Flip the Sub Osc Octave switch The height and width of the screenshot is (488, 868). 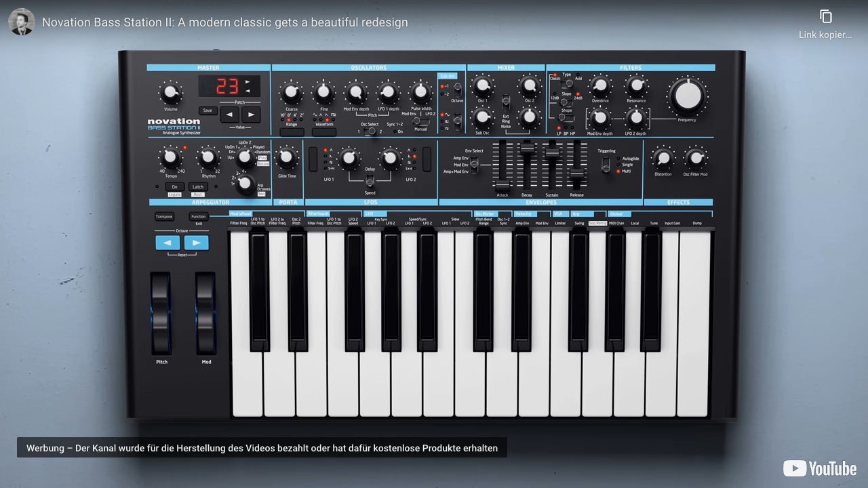pyautogui.click(x=457, y=89)
